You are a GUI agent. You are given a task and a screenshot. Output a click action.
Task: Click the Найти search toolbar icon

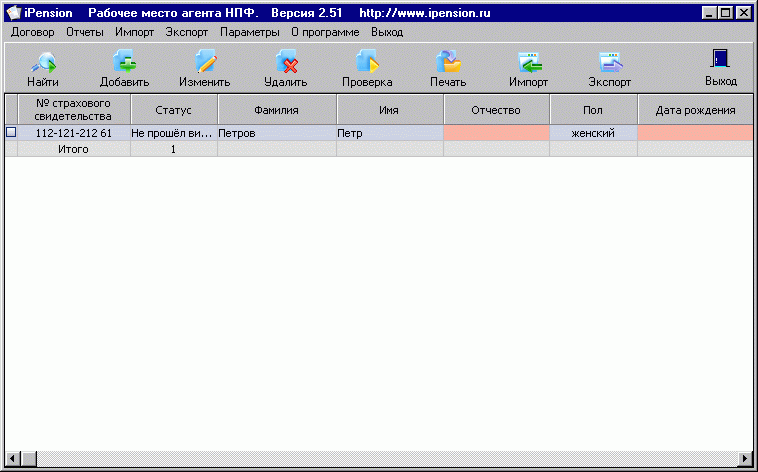43,63
